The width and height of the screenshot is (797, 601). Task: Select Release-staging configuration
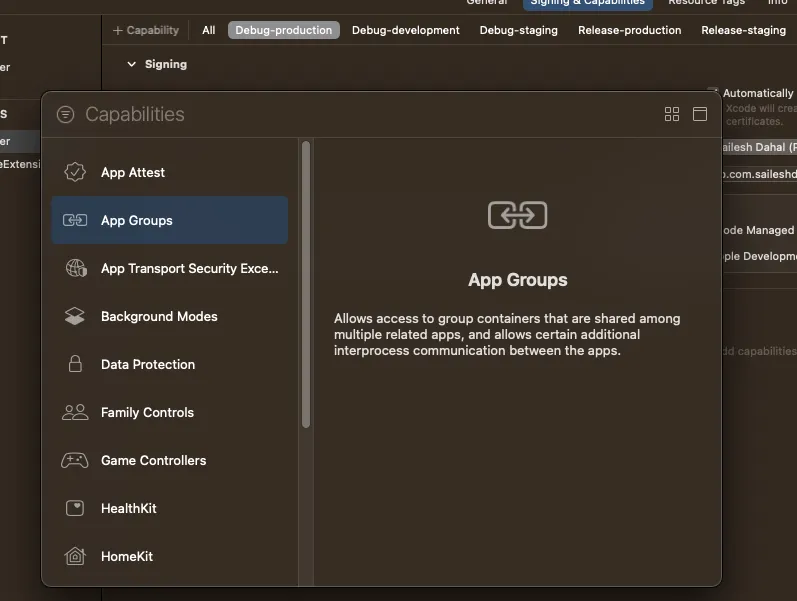743,31
